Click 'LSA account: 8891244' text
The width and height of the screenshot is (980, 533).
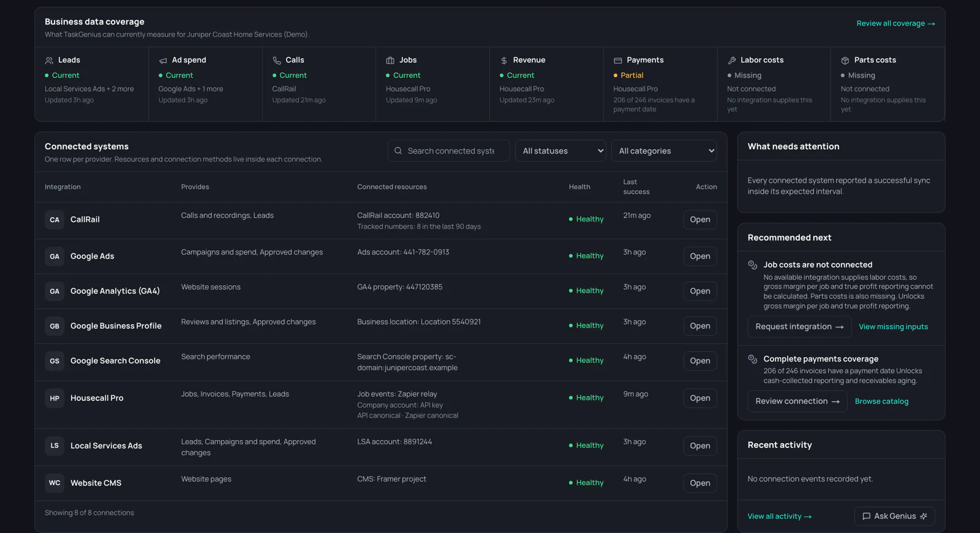click(394, 442)
